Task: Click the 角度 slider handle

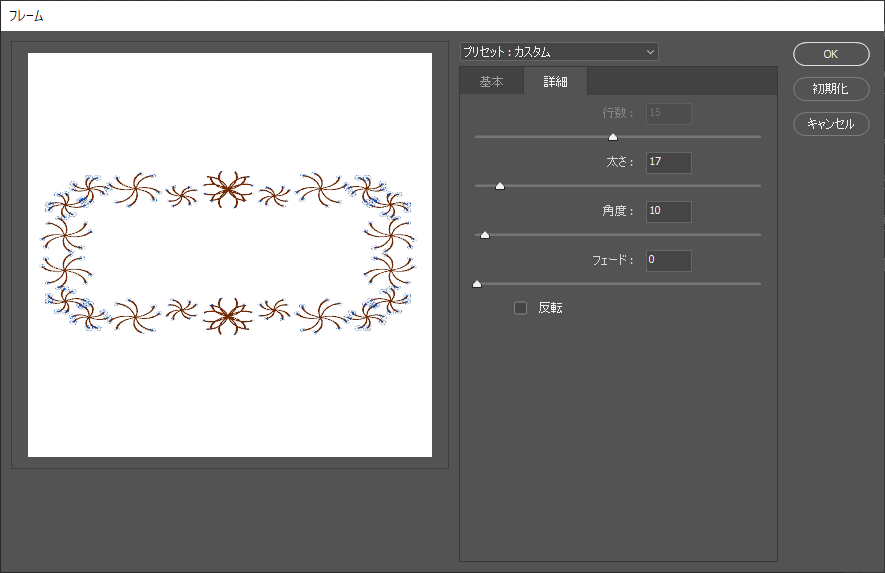Action: (485, 235)
